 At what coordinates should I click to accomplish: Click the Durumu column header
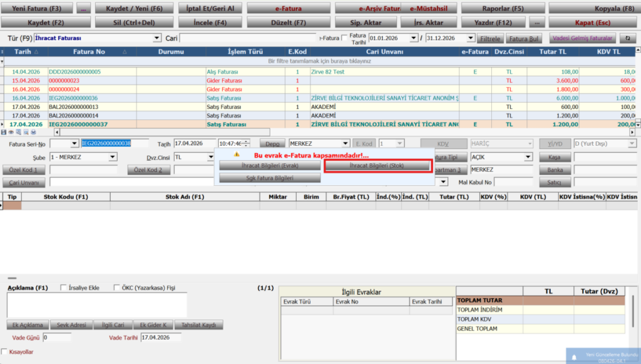171,52
